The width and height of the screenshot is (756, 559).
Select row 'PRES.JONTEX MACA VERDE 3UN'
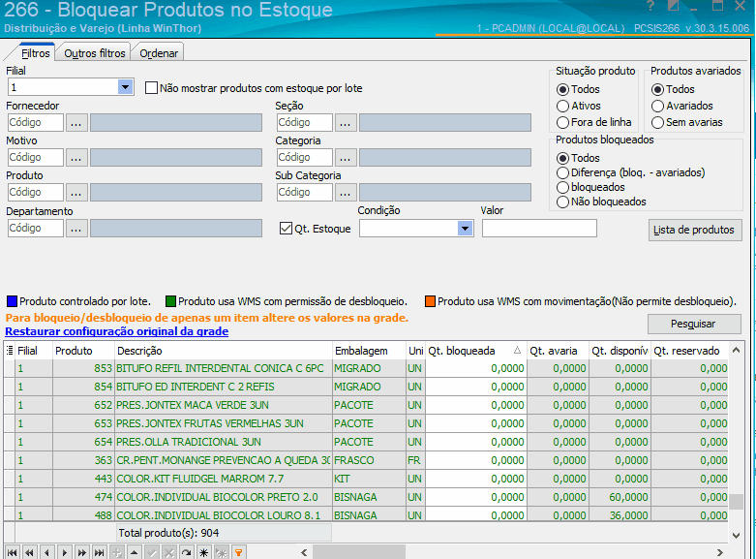pos(366,405)
